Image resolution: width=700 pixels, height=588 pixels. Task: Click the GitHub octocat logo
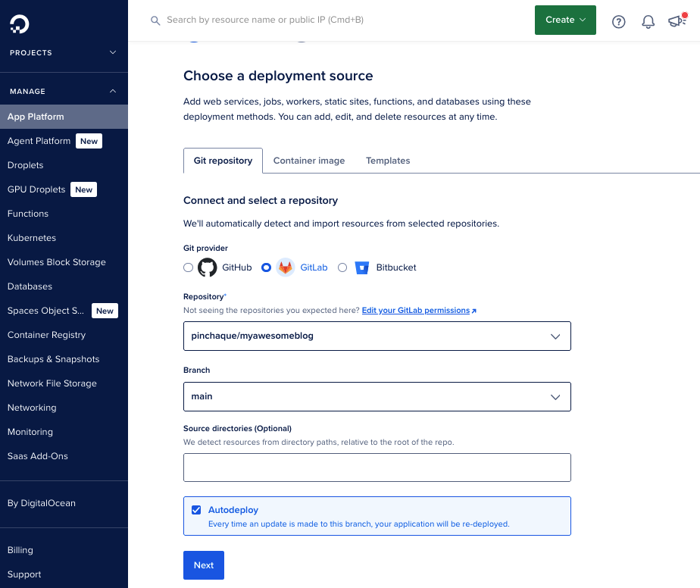pos(208,267)
